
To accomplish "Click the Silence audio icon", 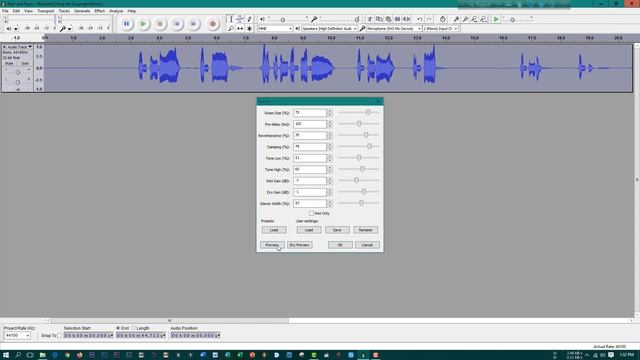I will (x=407, y=19).
